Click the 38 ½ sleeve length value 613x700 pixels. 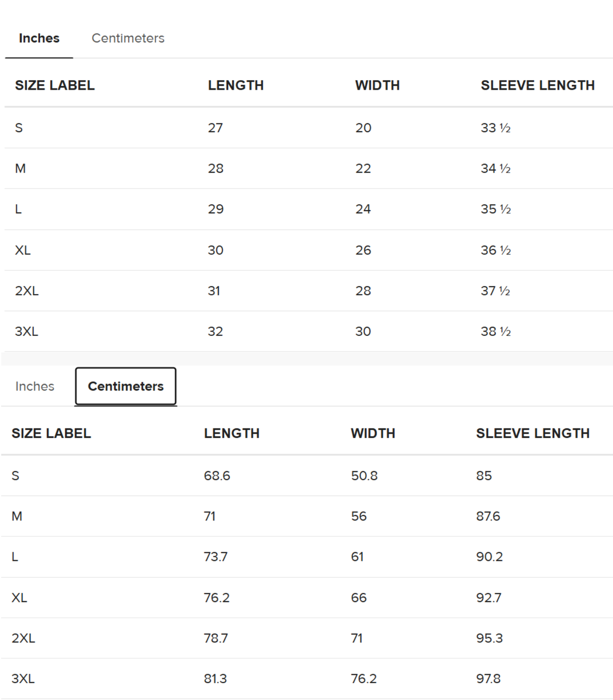496,331
